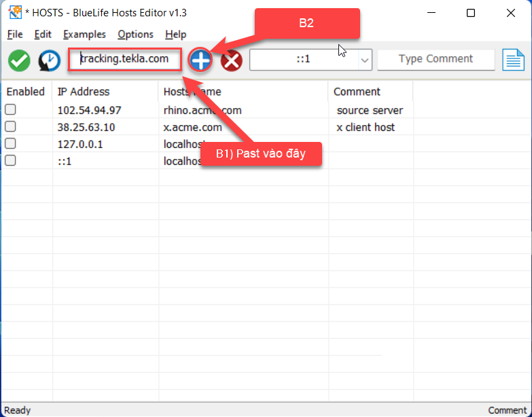Sort by IP Address column header

click(84, 92)
